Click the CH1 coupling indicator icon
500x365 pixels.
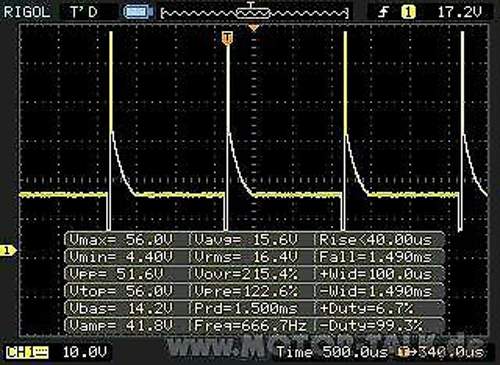click(x=28, y=352)
